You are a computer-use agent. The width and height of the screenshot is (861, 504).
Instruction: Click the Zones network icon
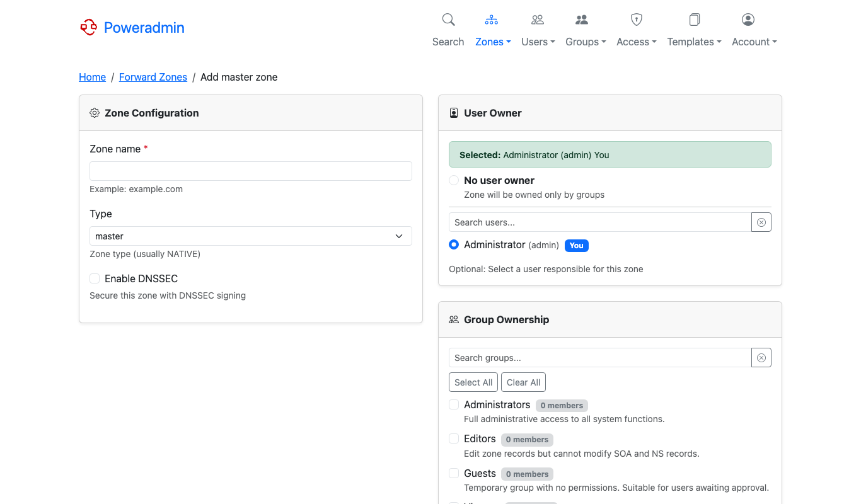click(492, 20)
